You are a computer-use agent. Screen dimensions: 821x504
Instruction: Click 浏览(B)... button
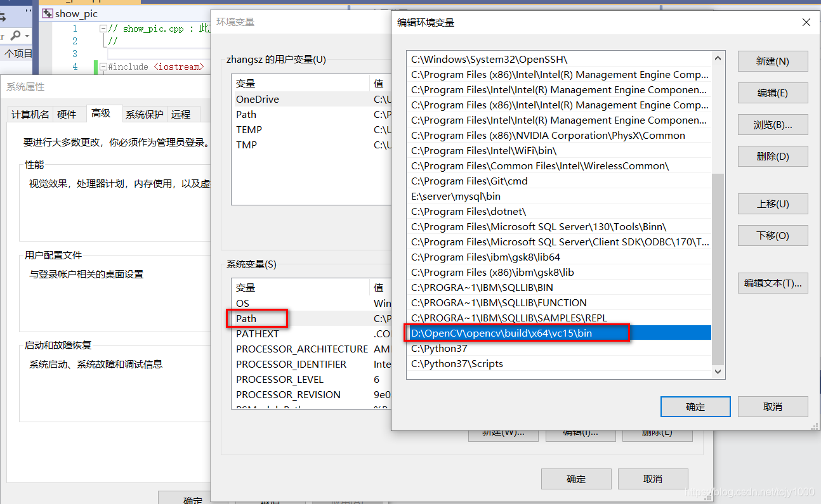773,125
